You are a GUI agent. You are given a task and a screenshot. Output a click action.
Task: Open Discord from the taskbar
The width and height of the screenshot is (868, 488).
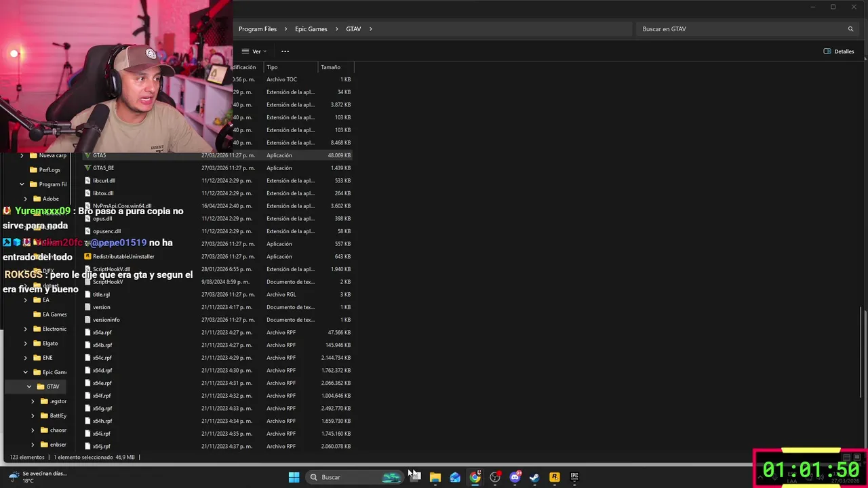(x=515, y=477)
